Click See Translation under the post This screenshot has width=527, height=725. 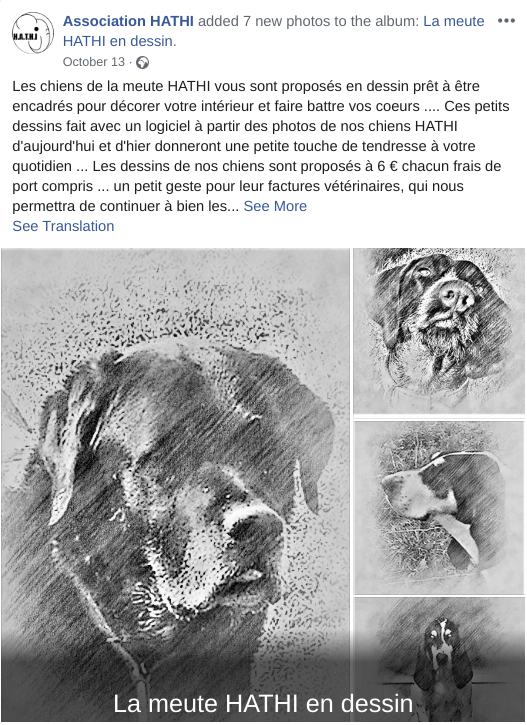click(x=63, y=226)
